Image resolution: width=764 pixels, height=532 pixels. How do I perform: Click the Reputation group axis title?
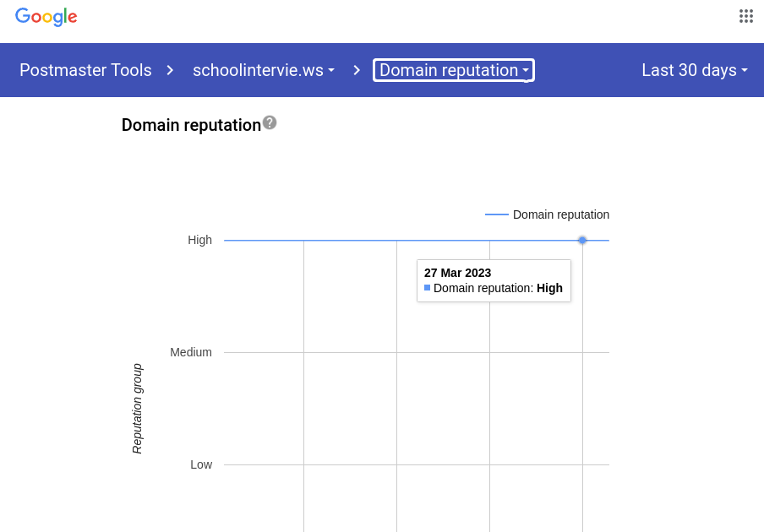137,409
